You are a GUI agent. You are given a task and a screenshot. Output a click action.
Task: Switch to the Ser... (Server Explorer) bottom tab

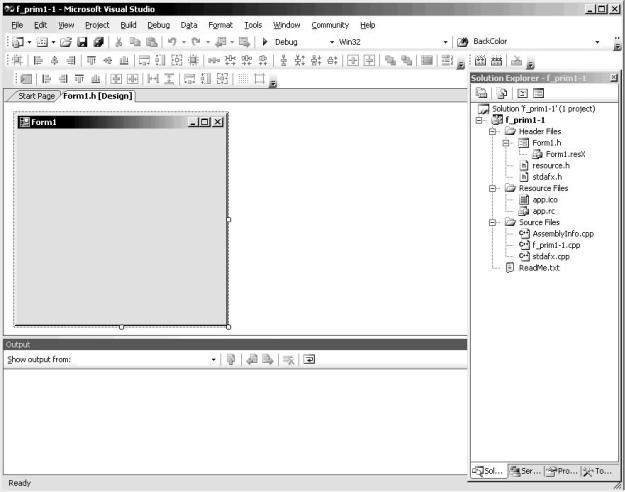tap(526, 471)
